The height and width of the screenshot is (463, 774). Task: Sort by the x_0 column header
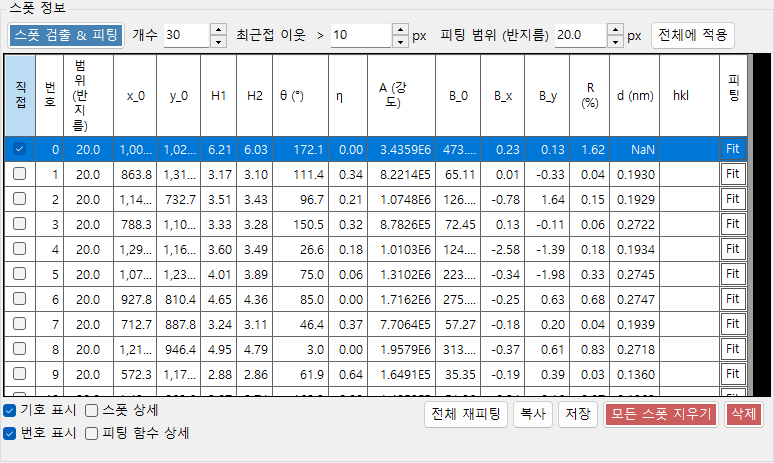tap(135, 95)
